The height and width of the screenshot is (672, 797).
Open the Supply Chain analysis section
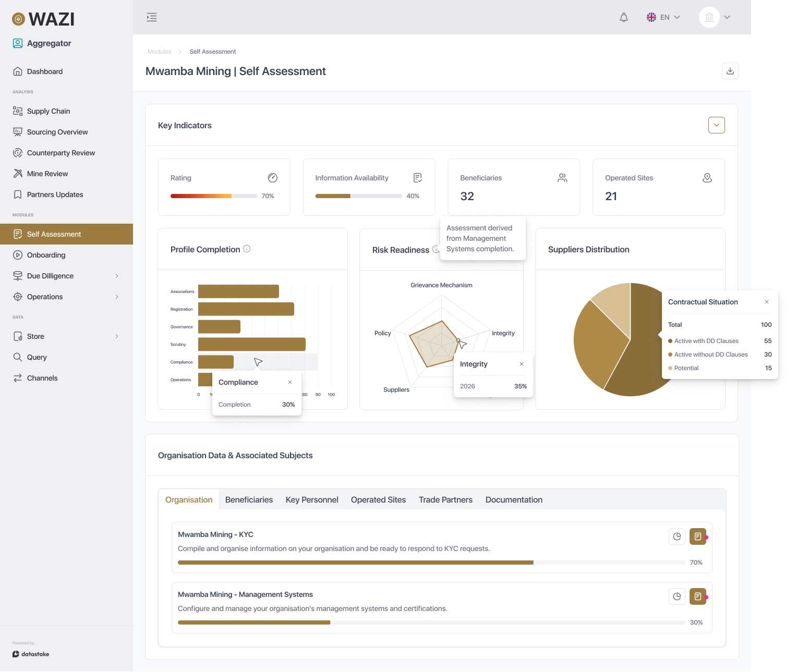(x=48, y=111)
